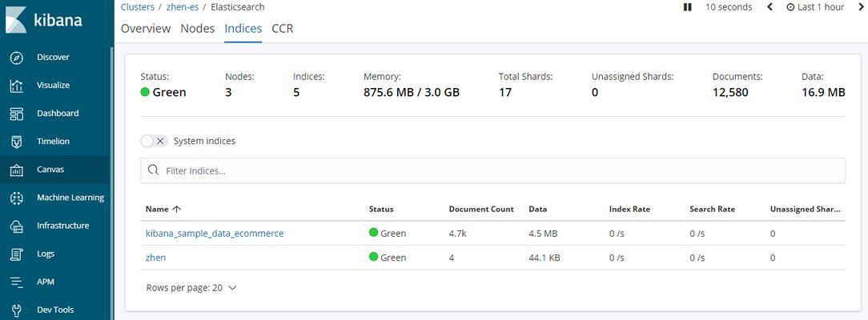
Task: Click Green status of zhen row
Action: click(388, 258)
